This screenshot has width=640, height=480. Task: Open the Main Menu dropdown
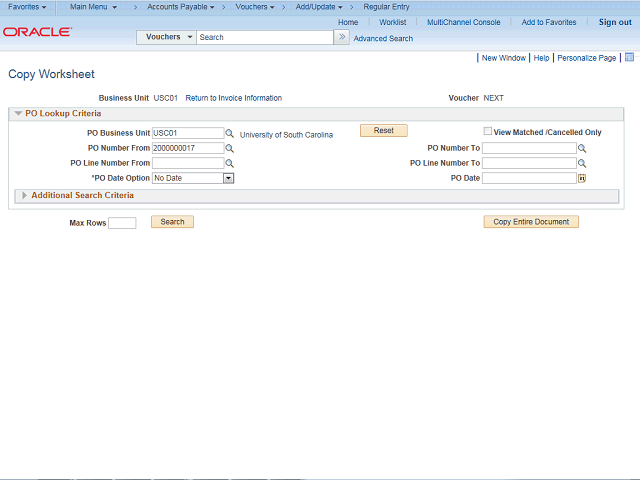pos(93,7)
